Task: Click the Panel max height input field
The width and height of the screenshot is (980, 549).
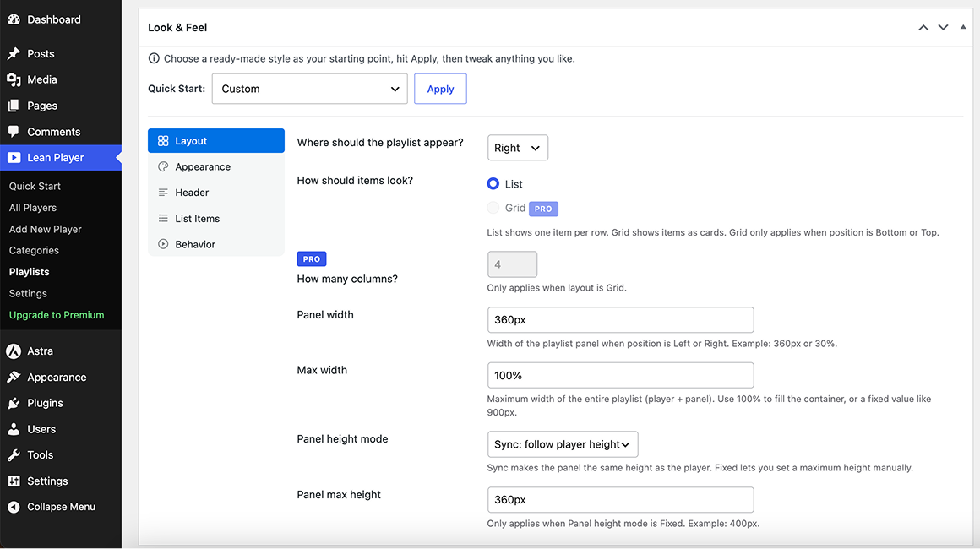Action: pyautogui.click(x=621, y=500)
